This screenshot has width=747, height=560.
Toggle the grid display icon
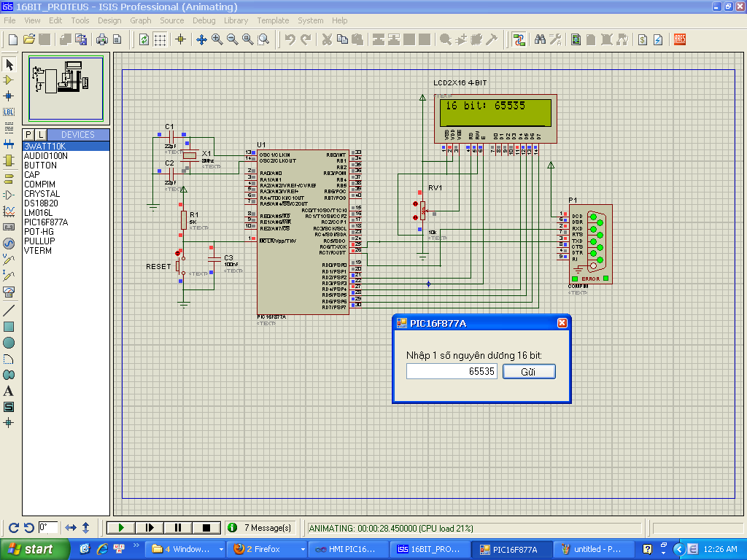click(x=160, y=39)
